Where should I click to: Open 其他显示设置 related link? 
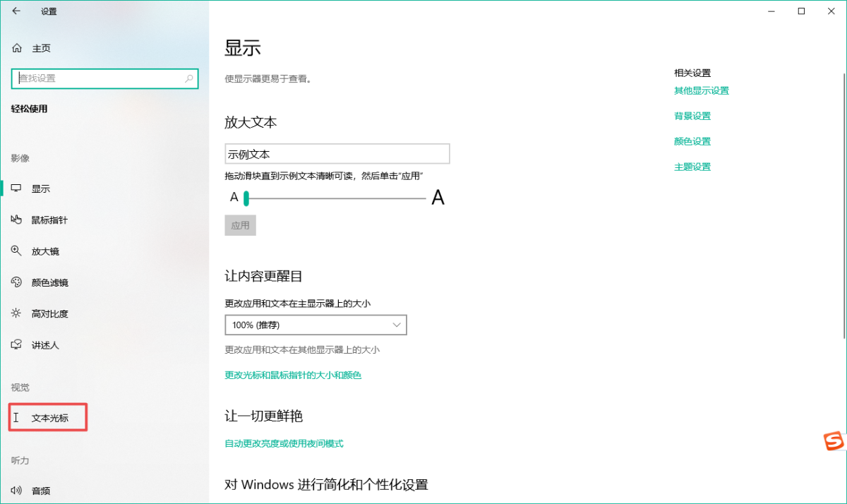pyautogui.click(x=702, y=90)
